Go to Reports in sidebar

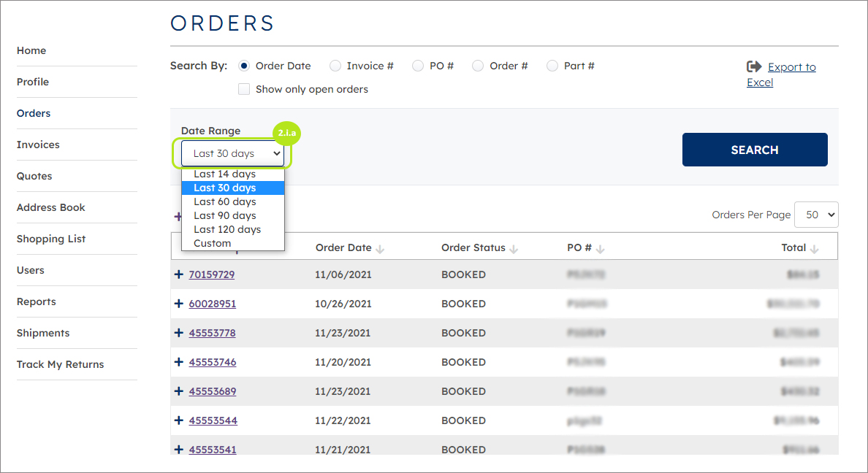pyautogui.click(x=36, y=301)
